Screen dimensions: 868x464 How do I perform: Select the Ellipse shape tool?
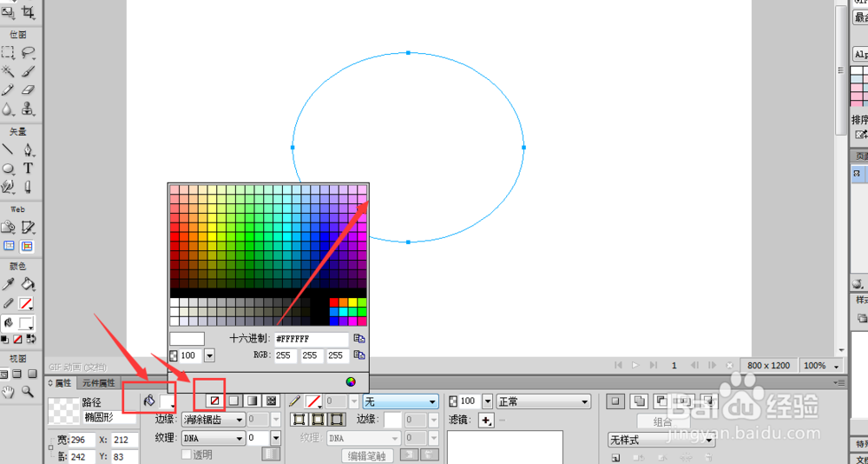[8, 168]
